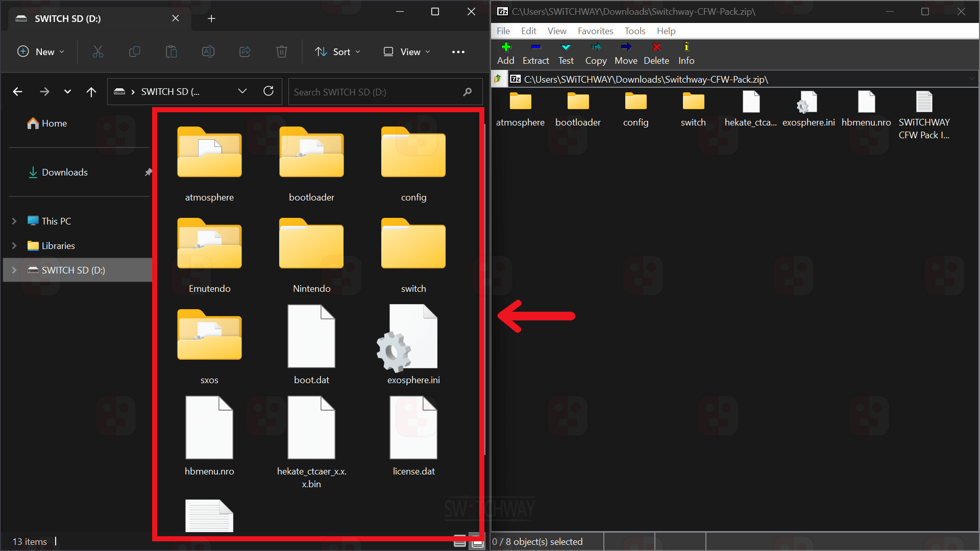Screen dimensions: 980x551
Task: Select hekate_ctca file in 7-Zip archive
Action: (751, 109)
